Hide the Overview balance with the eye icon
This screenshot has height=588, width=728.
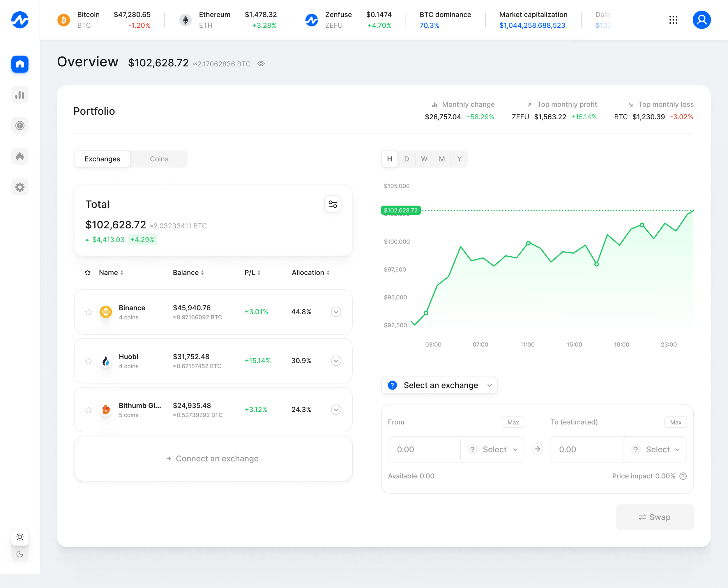pos(261,64)
